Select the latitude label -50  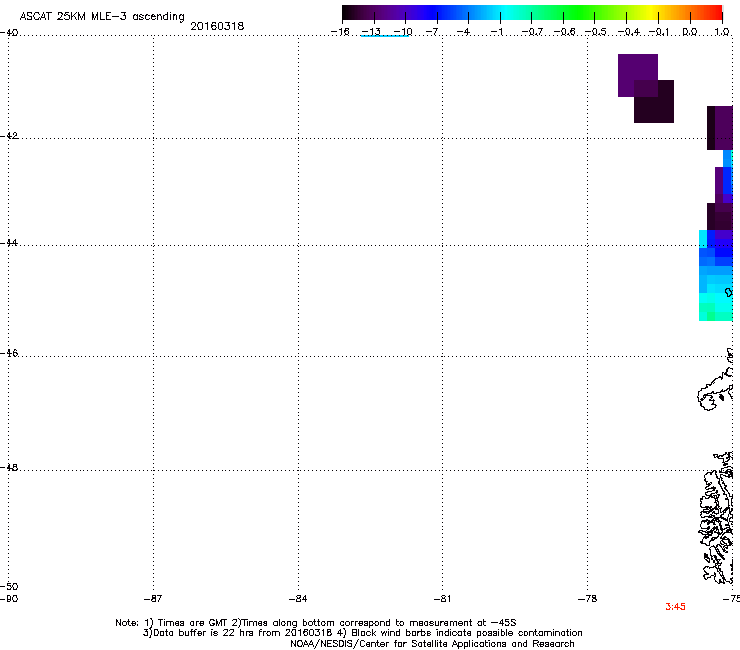click(x=9, y=586)
